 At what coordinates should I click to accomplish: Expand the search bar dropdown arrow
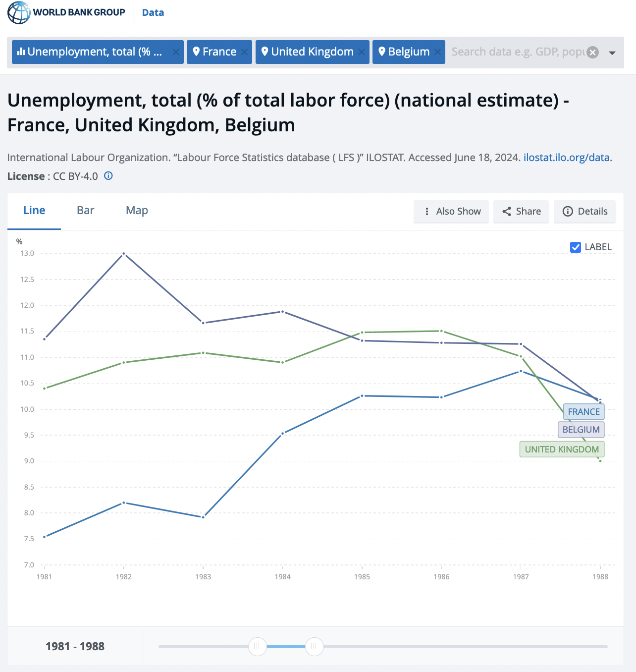click(x=612, y=53)
